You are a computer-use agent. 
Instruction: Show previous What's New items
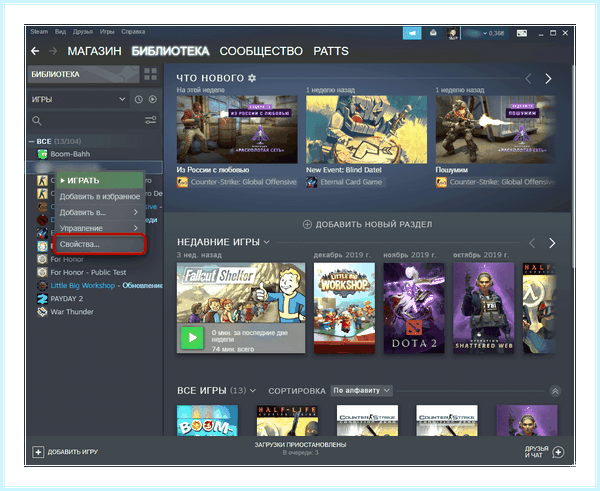[x=528, y=79]
